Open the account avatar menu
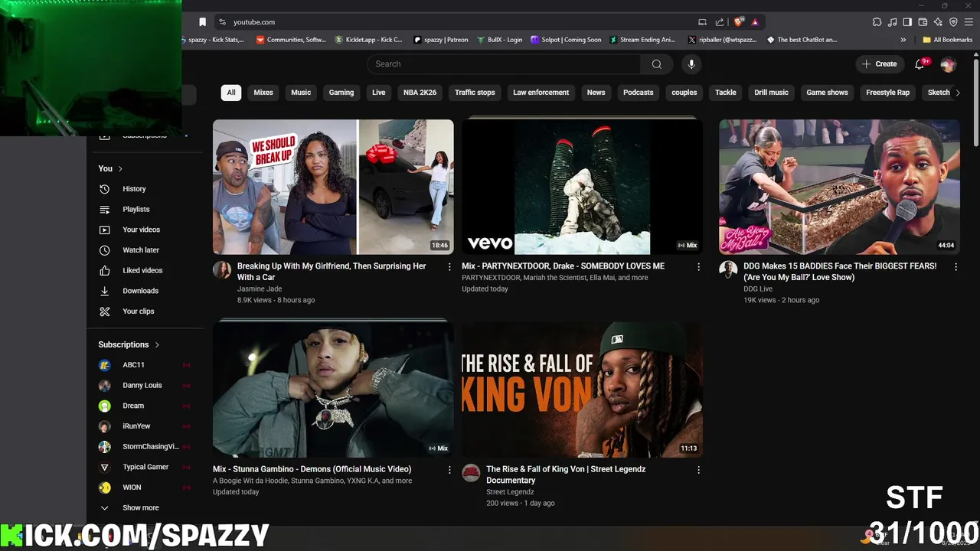This screenshot has height=551, width=980. (948, 64)
